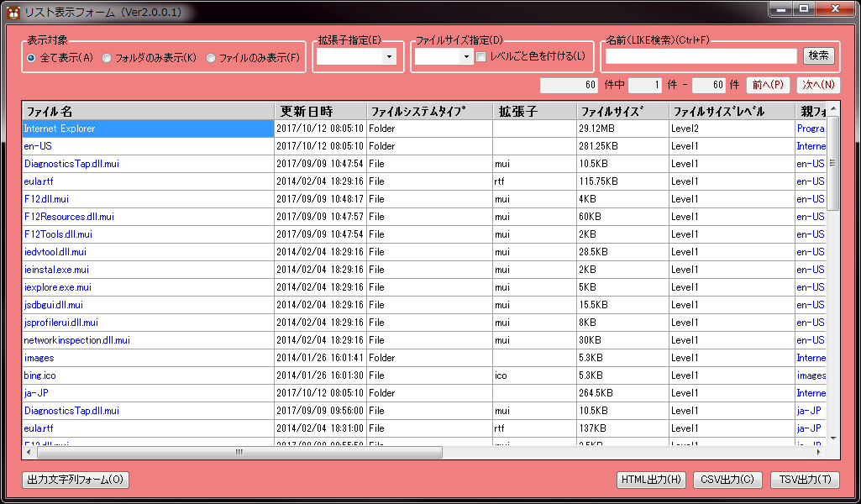Open the 出力文字列フォーム window
This screenshot has height=504, width=861.
point(74,480)
